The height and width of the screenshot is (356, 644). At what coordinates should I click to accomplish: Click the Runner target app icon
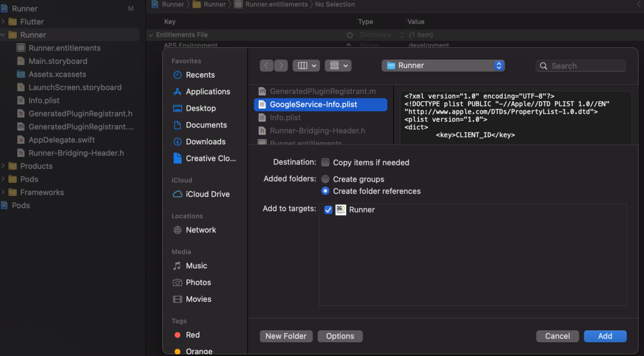(340, 210)
